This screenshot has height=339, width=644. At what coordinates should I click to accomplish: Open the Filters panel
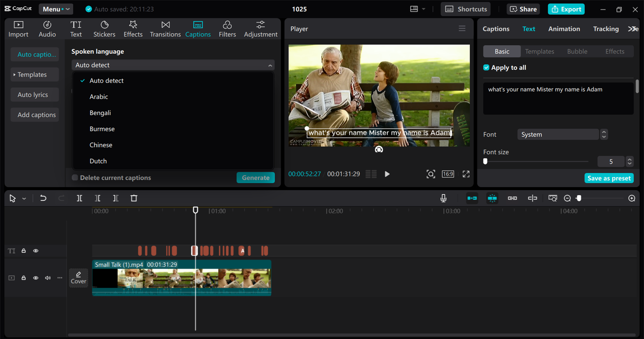227,29
